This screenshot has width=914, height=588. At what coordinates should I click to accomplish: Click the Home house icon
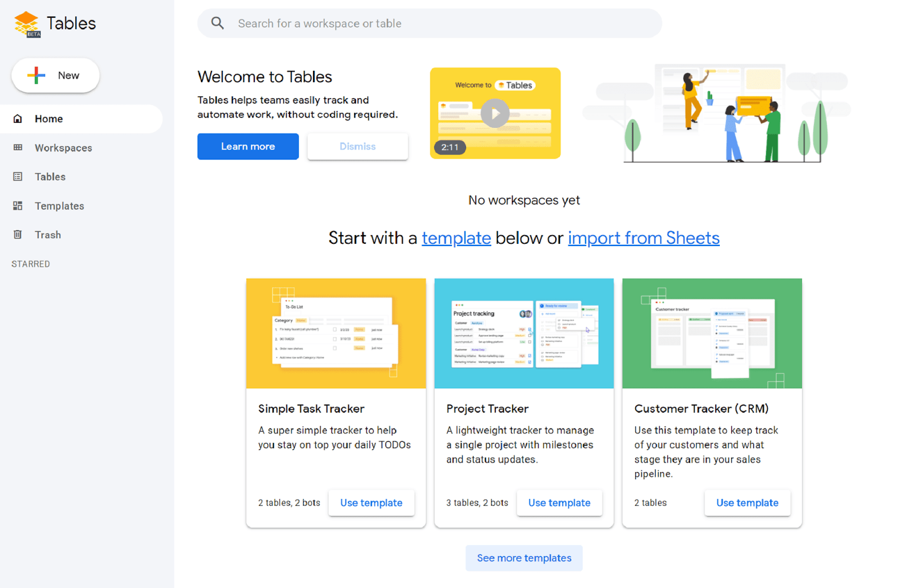[x=18, y=119]
